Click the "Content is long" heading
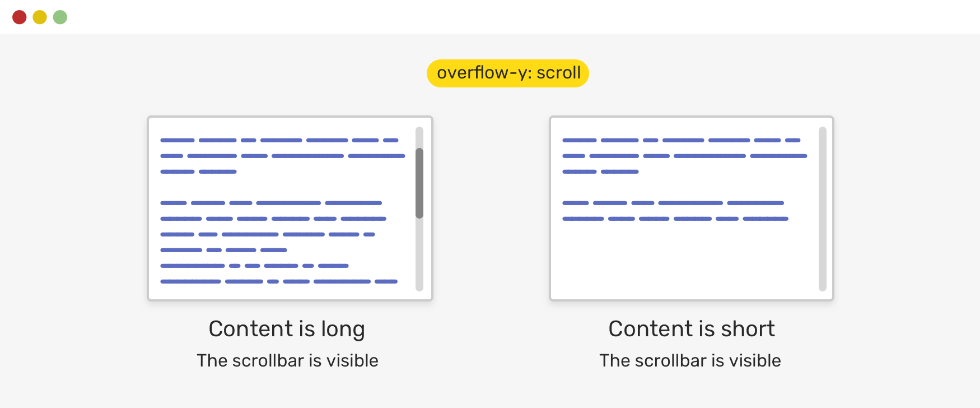980x408 pixels. tap(287, 329)
